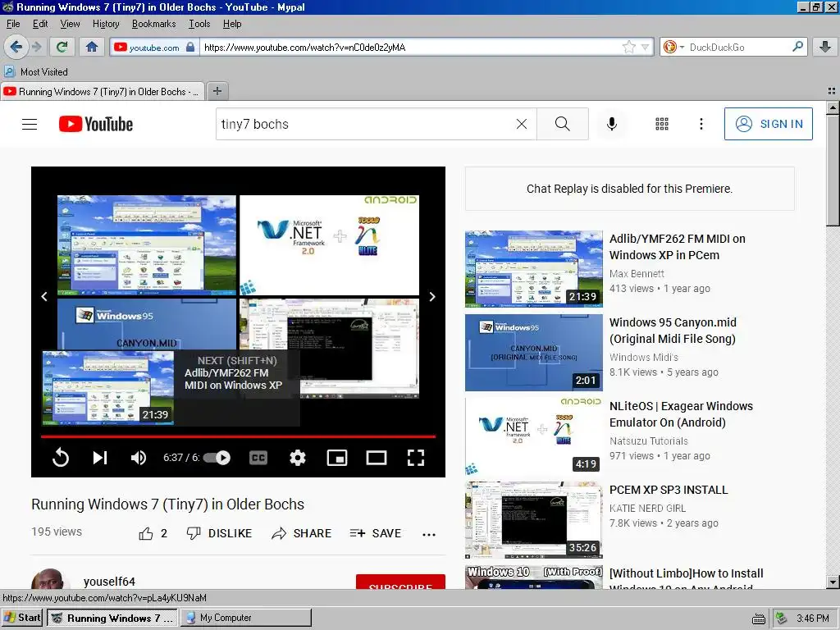Image resolution: width=840 pixels, height=630 pixels.
Task: Enter full screen mode
Action: (x=416, y=458)
